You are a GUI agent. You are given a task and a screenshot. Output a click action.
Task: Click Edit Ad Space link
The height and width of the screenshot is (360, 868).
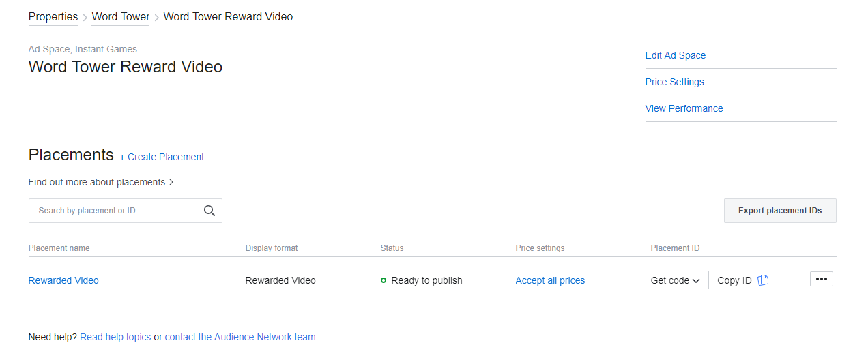[676, 55]
